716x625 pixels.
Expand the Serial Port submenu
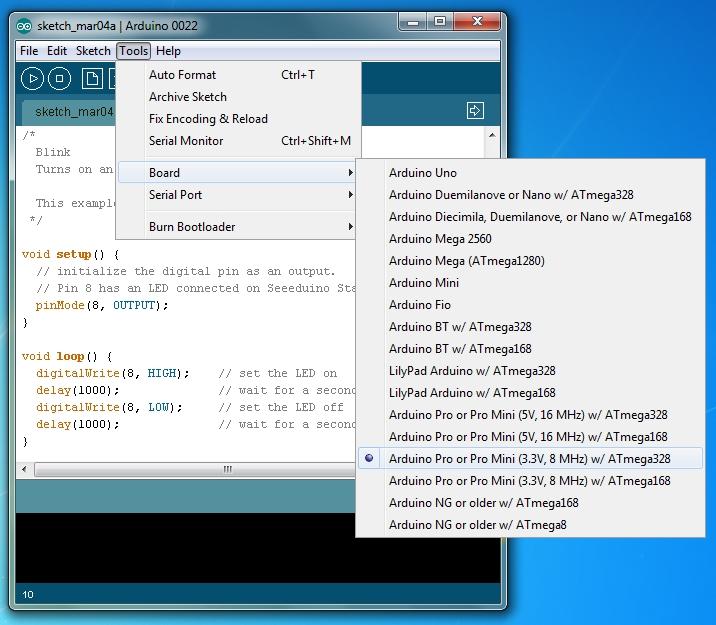click(238, 194)
